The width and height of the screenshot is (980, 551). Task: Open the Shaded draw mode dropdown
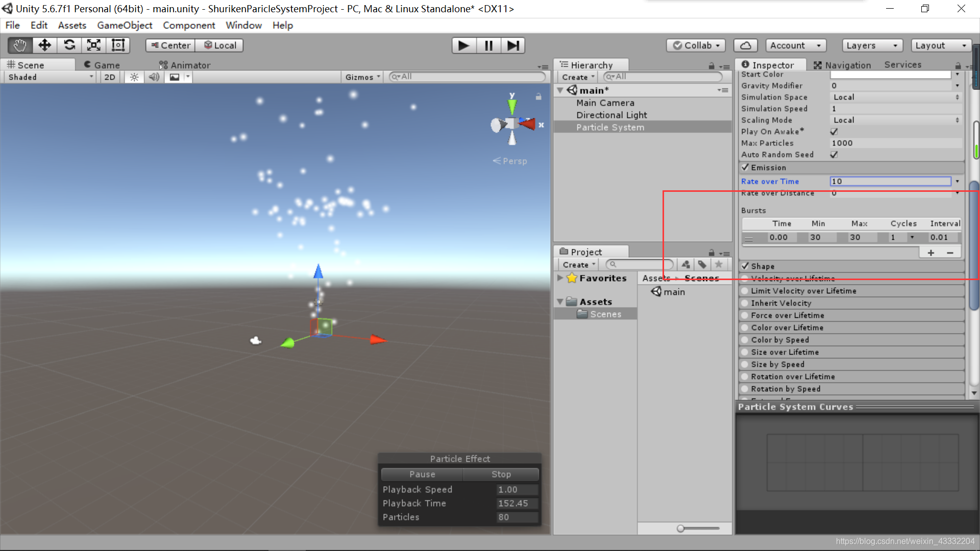[51, 77]
